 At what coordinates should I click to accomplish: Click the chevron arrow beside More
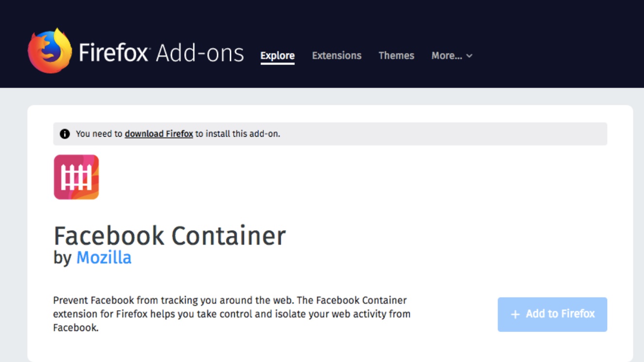tap(469, 56)
